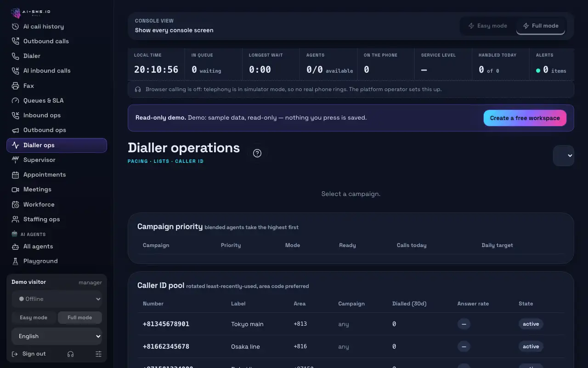Image resolution: width=588 pixels, height=368 pixels.
Task: Open Inbound ops menu label
Action: [x=42, y=115]
